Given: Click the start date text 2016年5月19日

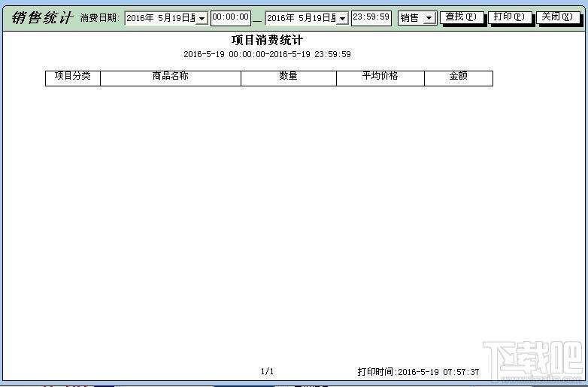Looking at the screenshot, I should 160,18.
